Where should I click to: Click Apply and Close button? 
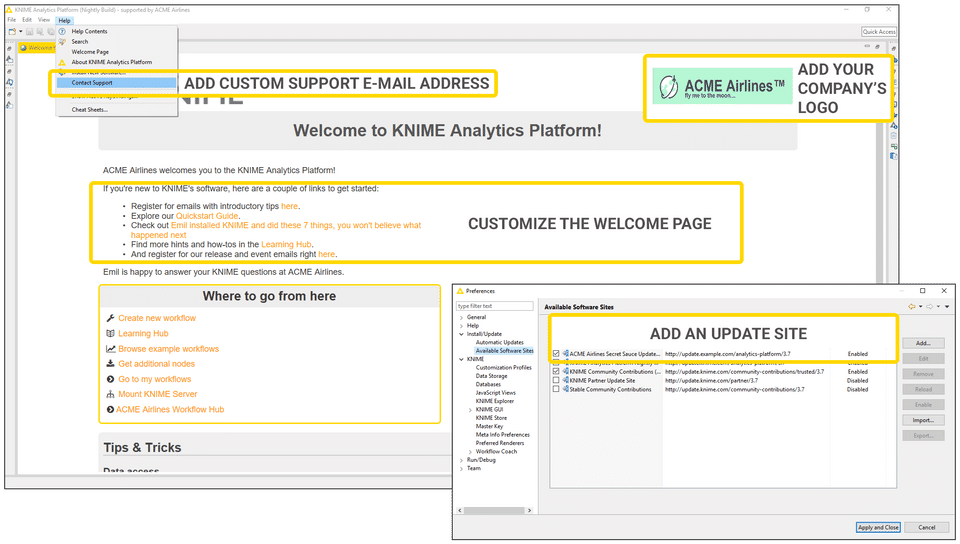coord(878,527)
